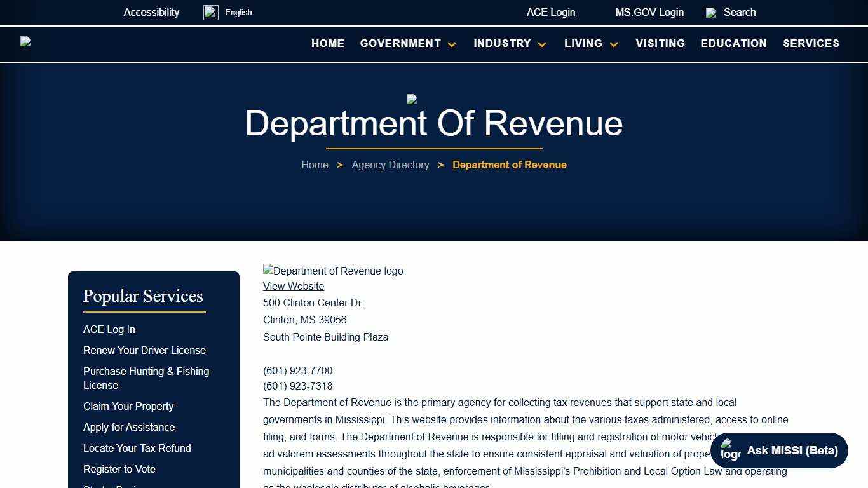Click MS.GOV Login
Viewport: 868px width, 488px height.
(x=649, y=12)
